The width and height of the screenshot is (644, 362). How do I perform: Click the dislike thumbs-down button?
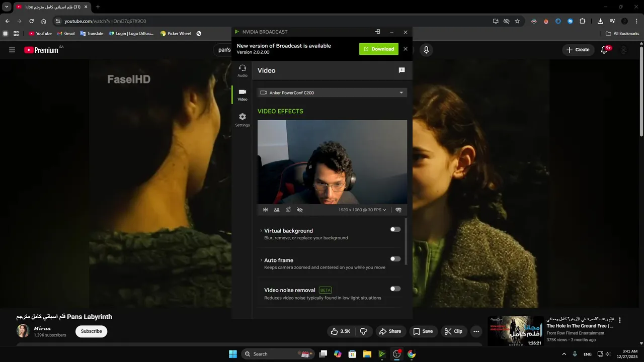click(363, 331)
